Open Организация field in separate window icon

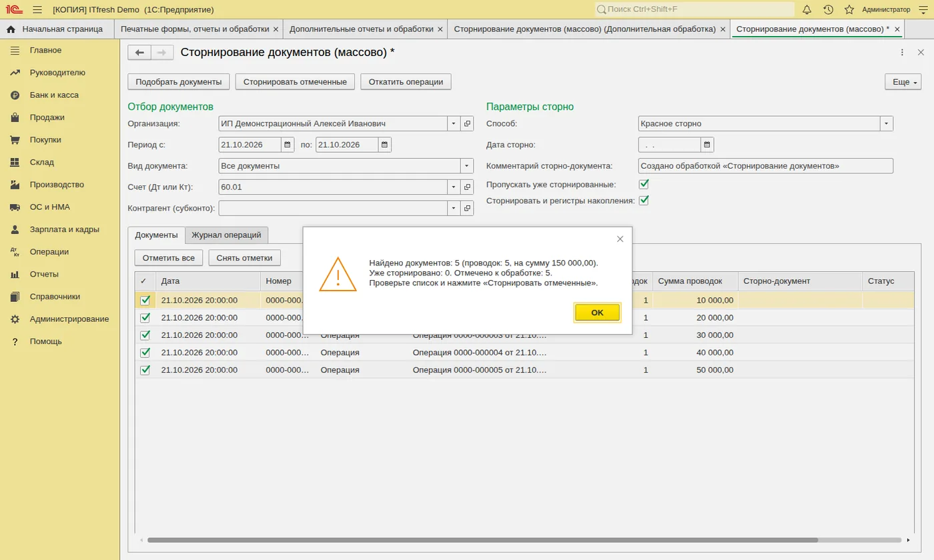click(x=467, y=123)
